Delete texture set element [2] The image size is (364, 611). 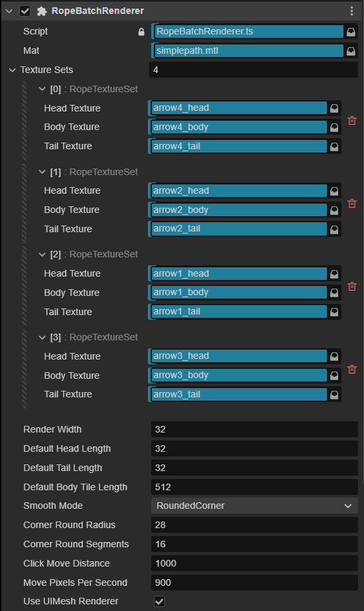352,287
